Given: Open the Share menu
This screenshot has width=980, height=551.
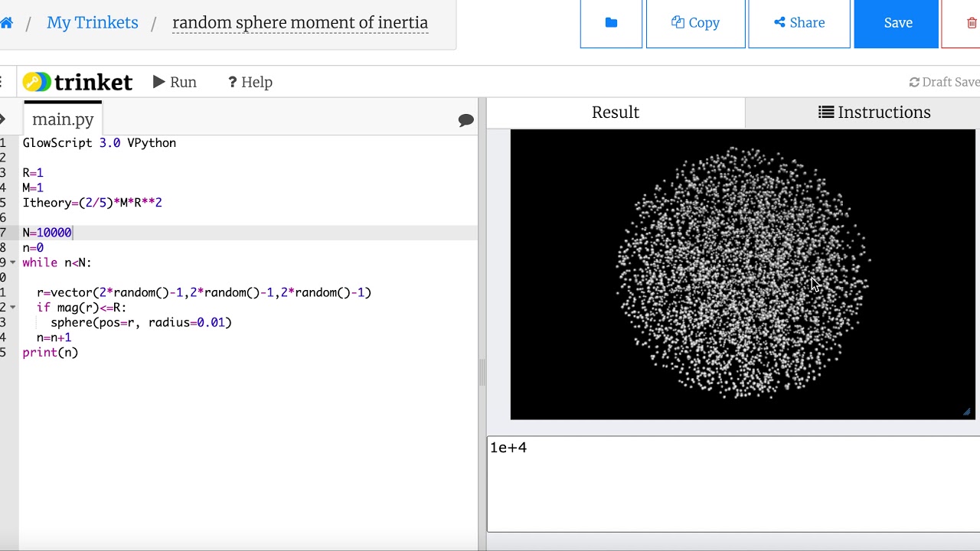Looking at the screenshot, I should click(799, 23).
